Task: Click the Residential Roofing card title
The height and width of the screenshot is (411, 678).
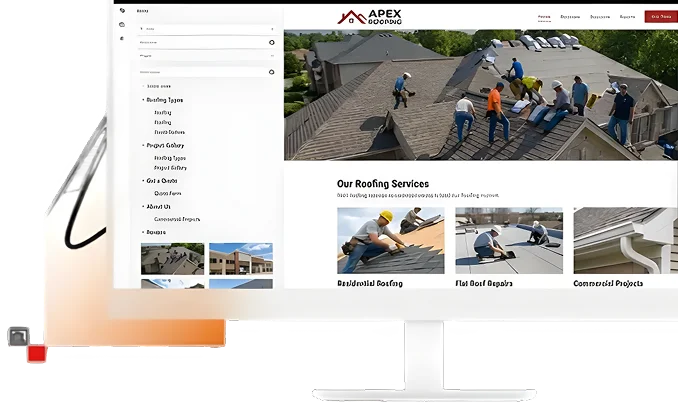Action: [370, 284]
